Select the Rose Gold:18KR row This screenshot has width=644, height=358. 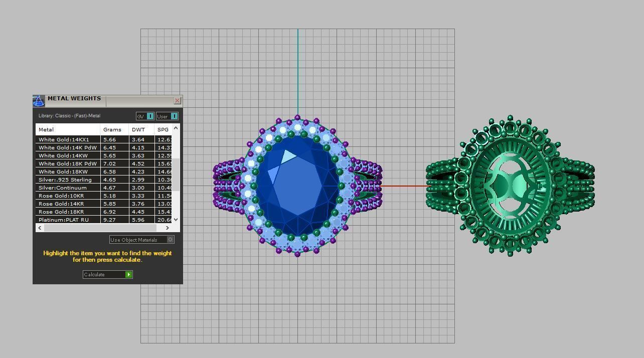(x=104, y=212)
